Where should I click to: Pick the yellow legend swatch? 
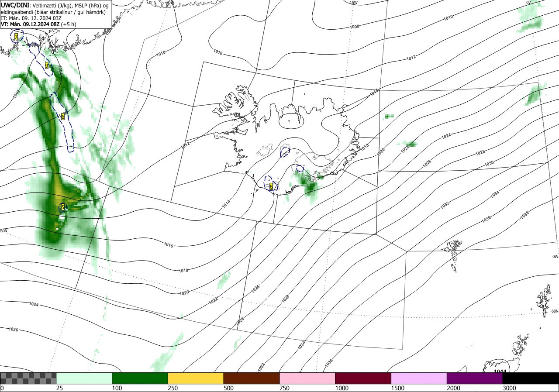[196, 378]
